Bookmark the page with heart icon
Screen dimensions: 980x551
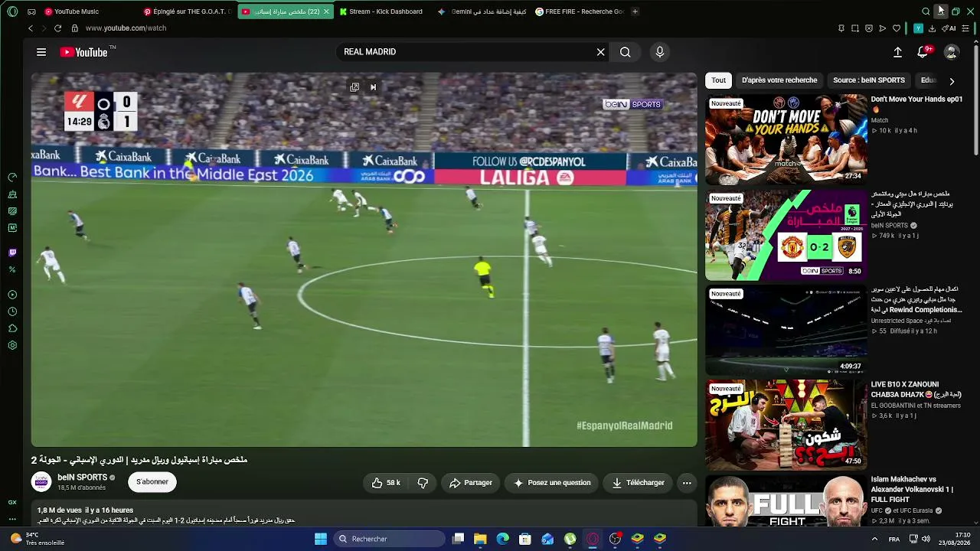click(x=897, y=28)
